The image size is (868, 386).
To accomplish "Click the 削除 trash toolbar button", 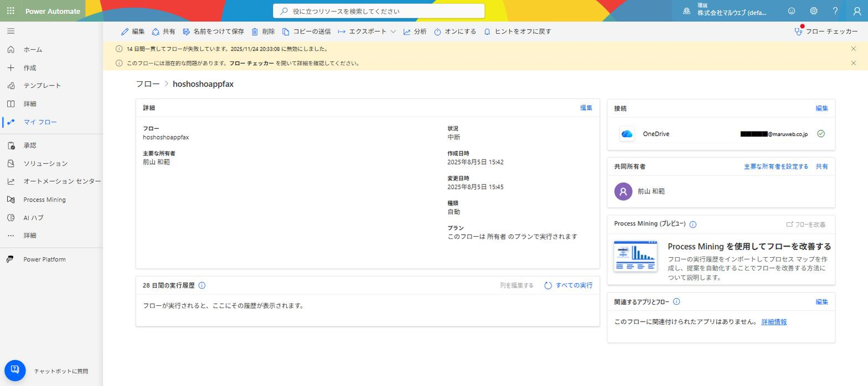I will (x=263, y=31).
